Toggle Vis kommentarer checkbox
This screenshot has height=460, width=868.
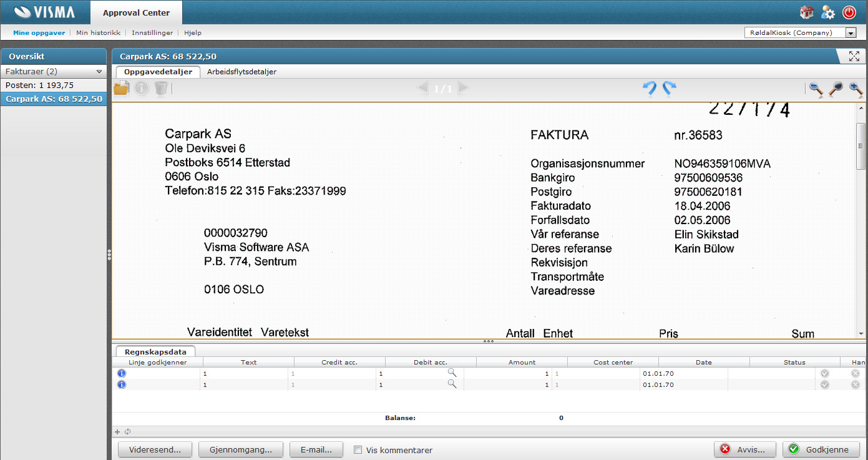[358, 449]
